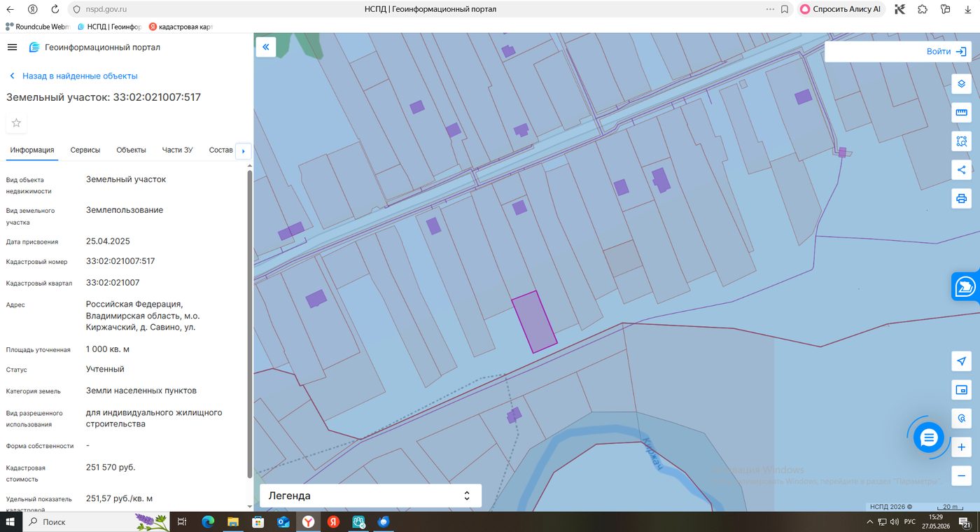Screen dimensions: 980x532
Task: Print the map with printer icon
Action: pos(961,198)
